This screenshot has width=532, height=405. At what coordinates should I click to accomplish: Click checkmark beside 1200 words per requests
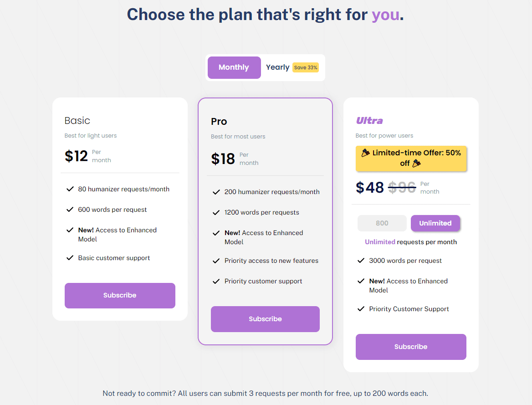216,212
